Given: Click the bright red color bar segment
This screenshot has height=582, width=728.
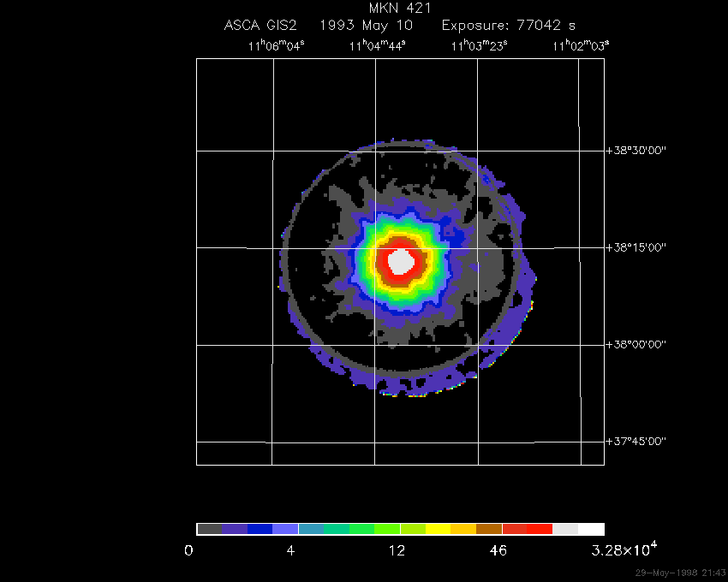Looking at the screenshot, I should pyautogui.click(x=540, y=529).
